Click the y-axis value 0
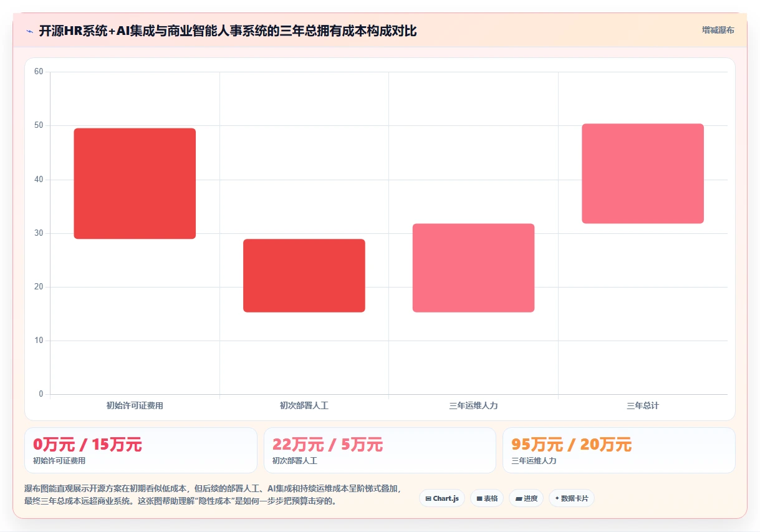 pos(41,394)
